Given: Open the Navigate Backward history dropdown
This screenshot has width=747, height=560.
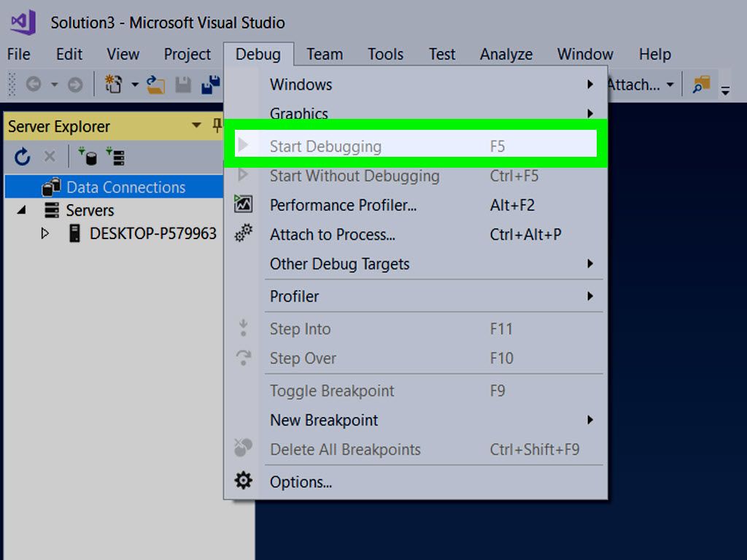Looking at the screenshot, I should pyautogui.click(x=54, y=85).
